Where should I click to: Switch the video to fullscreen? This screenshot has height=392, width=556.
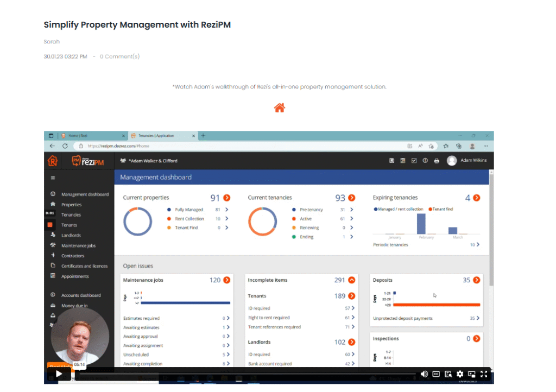(484, 374)
